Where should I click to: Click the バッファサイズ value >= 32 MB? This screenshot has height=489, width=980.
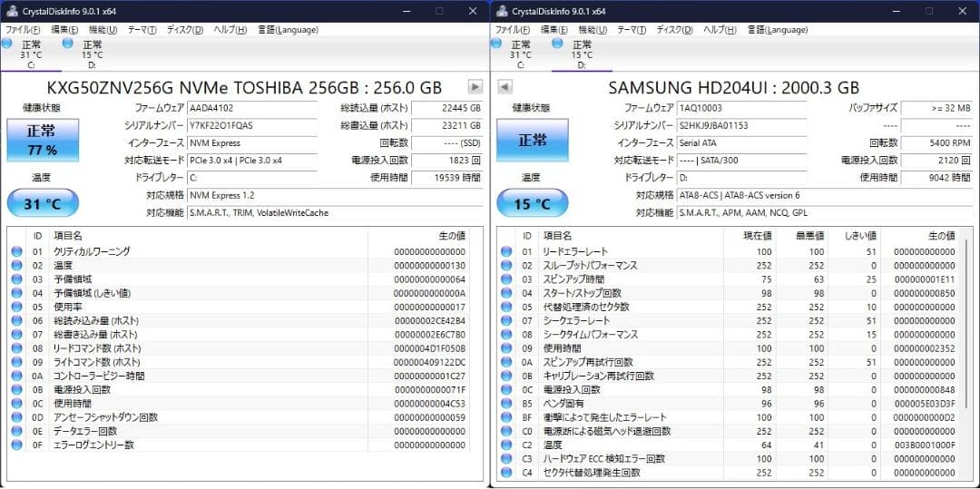(936, 108)
